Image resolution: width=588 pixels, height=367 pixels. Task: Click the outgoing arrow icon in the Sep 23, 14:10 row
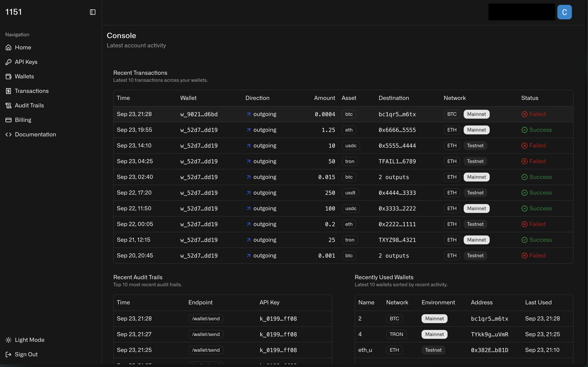click(248, 146)
